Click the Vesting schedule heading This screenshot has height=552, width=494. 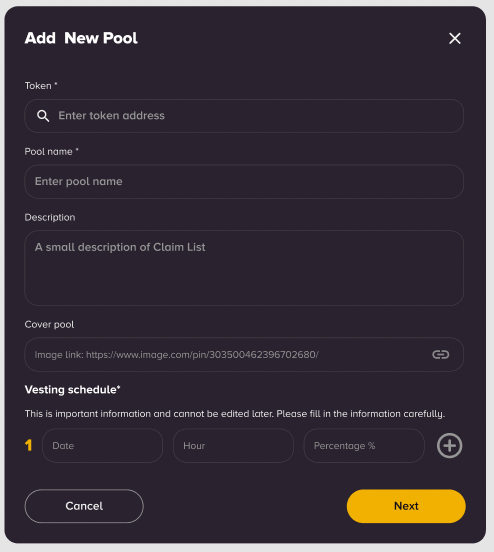pyautogui.click(x=73, y=389)
